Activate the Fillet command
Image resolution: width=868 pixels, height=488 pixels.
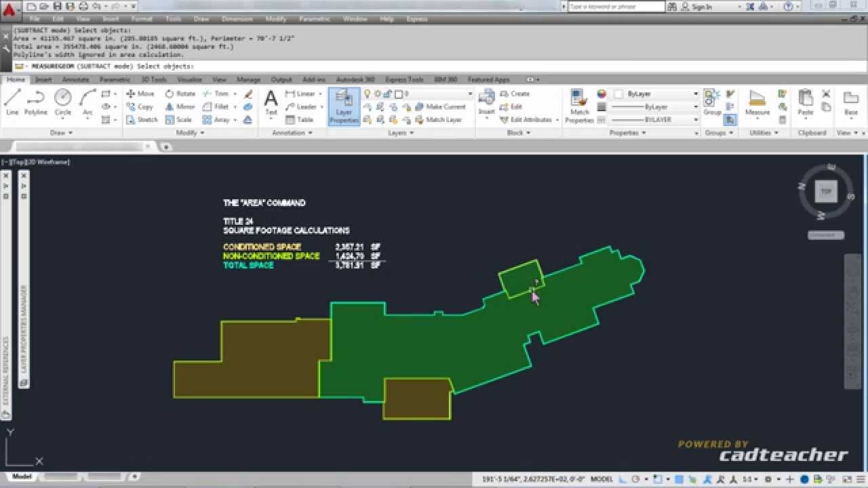[x=216, y=106]
